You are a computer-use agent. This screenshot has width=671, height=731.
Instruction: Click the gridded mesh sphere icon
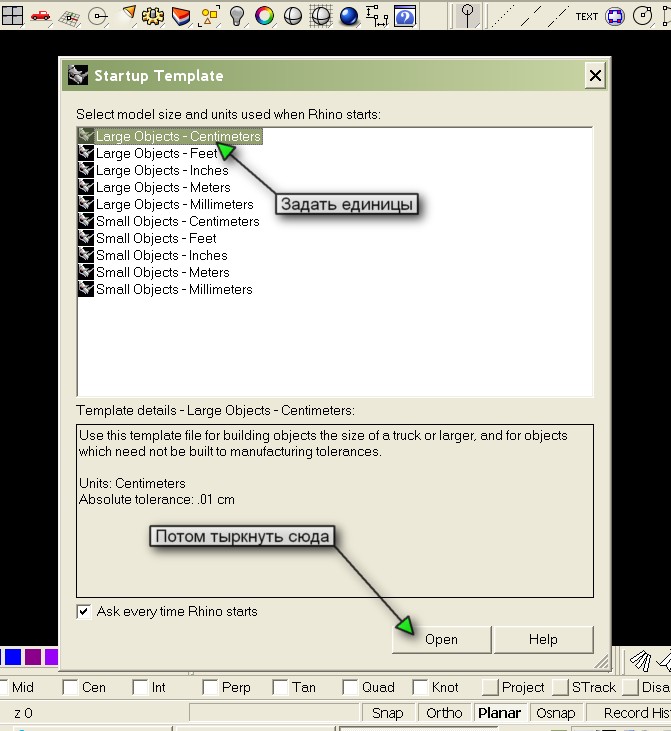click(321, 16)
